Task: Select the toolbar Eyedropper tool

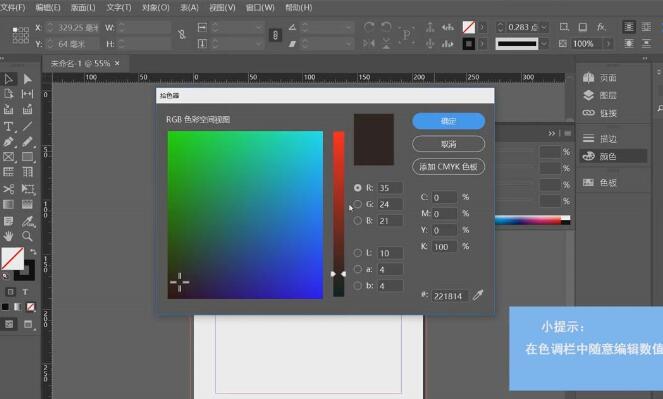Action: click(28, 221)
